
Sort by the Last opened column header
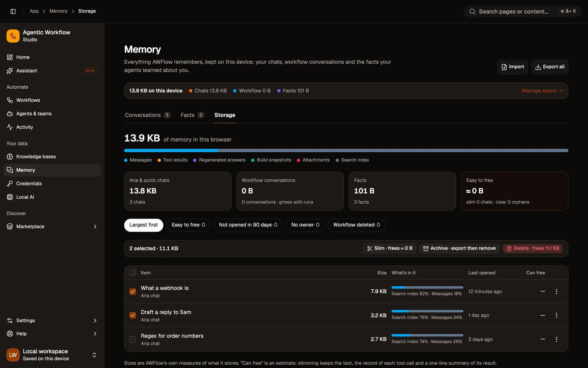[x=482, y=273]
